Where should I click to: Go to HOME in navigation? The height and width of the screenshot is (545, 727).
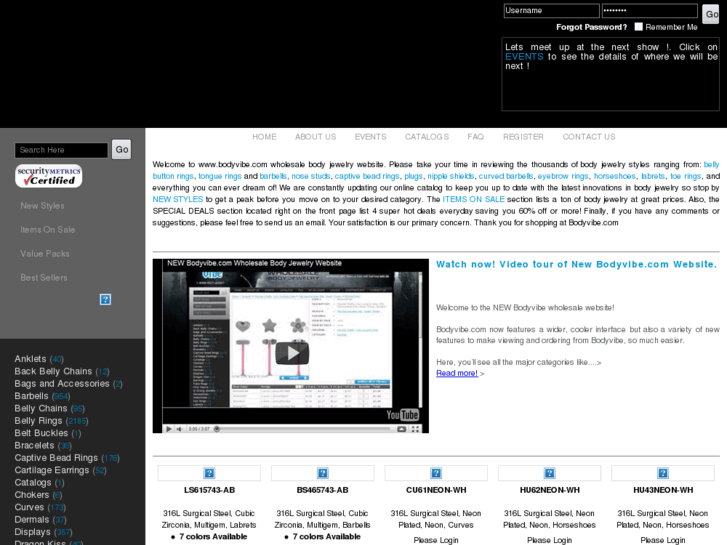264,137
